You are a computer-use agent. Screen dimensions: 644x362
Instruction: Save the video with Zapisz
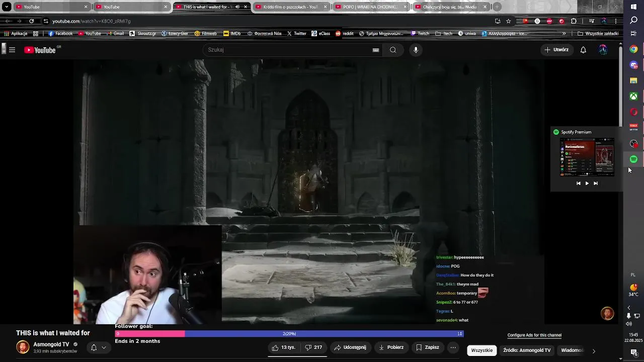point(427,347)
